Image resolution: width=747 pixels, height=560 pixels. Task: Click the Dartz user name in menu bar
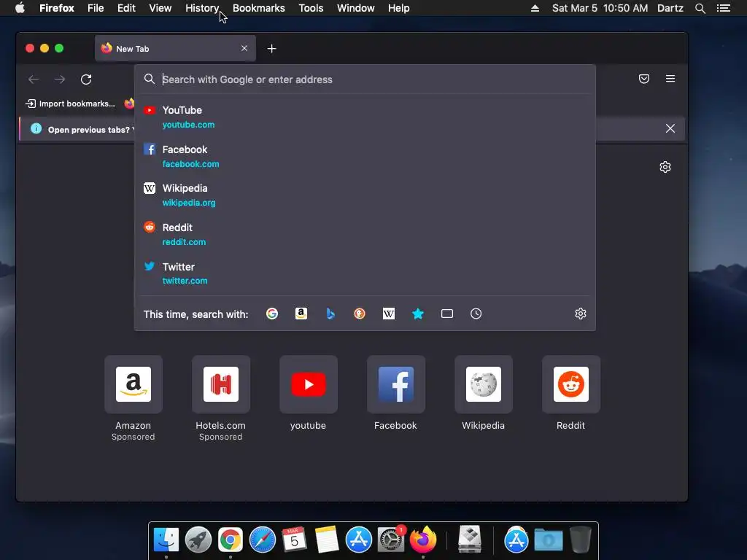coord(670,8)
